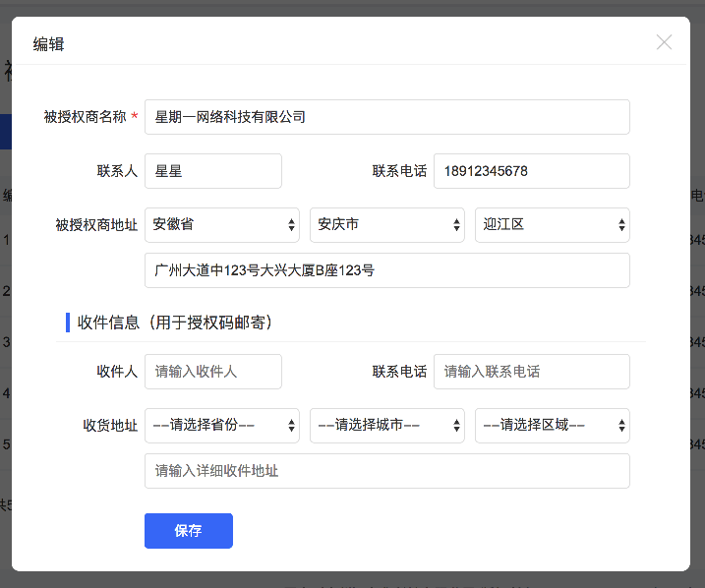Close the 编辑 dialog with the X icon
705x588 pixels.
pos(664,42)
